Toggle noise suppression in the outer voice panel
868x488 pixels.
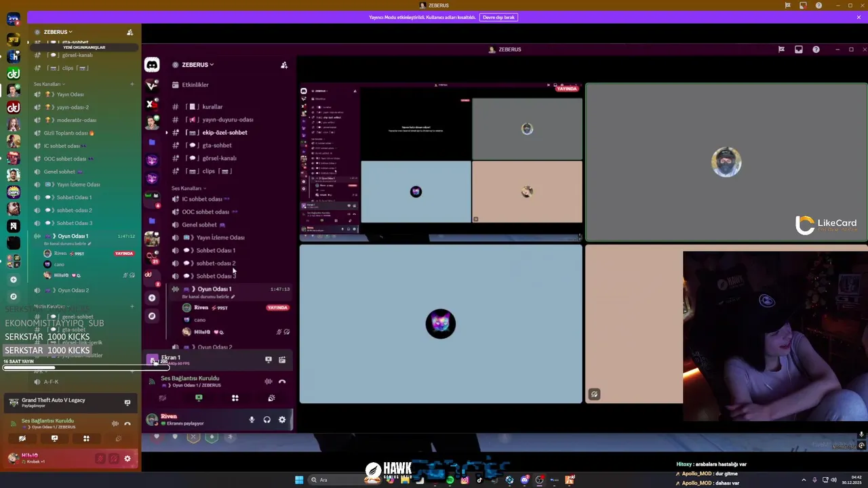(x=115, y=424)
